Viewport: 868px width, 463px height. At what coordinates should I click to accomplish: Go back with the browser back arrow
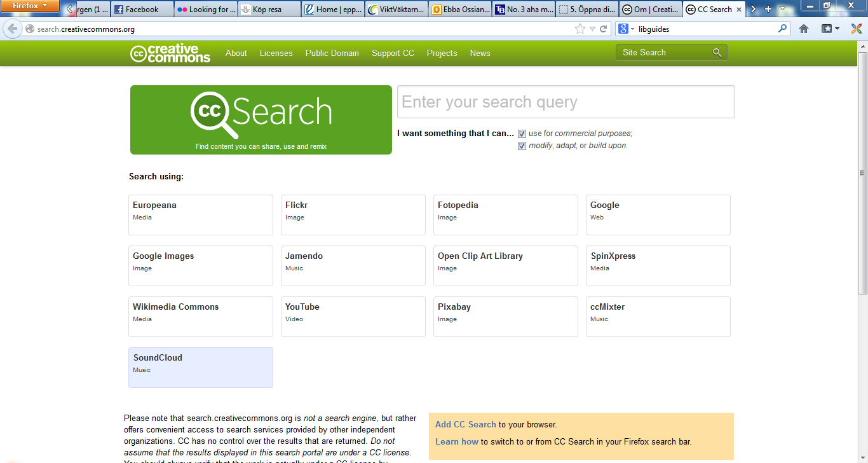point(12,29)
